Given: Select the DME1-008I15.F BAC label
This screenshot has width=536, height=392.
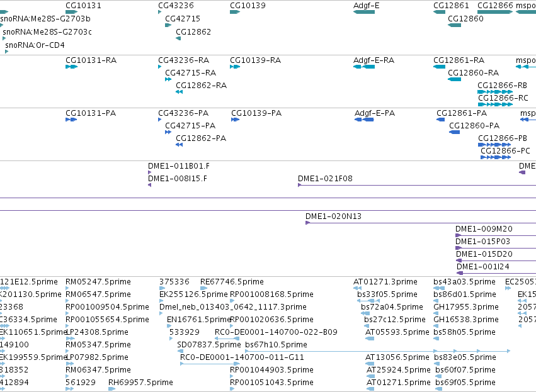Looking at the screenshot, I should tap(178, 179).
